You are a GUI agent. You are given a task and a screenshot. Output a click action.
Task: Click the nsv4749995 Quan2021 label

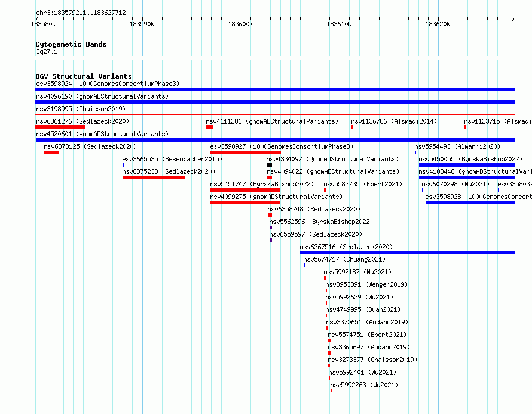pyautogui.click(x=363, y=309)
